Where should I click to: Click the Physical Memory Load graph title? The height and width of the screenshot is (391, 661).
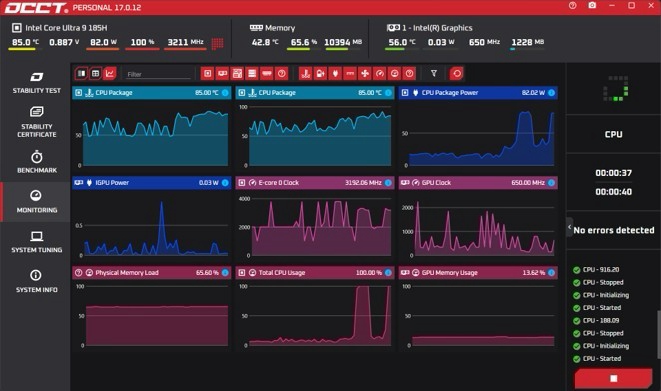[127, 273]
